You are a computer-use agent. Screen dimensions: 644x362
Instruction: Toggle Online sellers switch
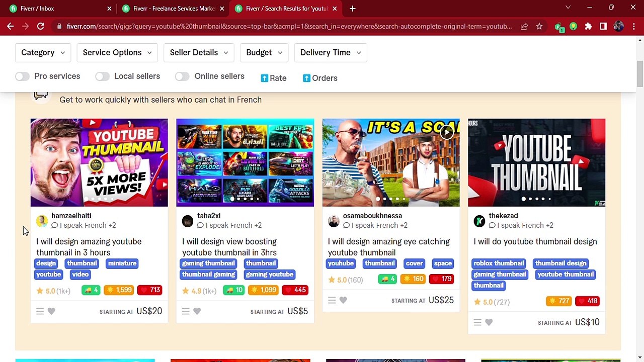(182, 76)
